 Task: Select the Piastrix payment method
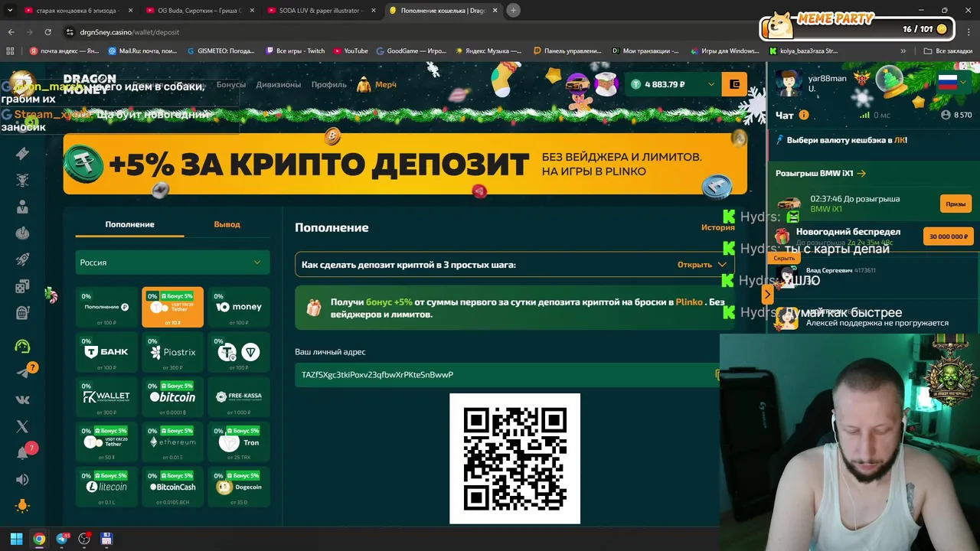pos(173,352)
